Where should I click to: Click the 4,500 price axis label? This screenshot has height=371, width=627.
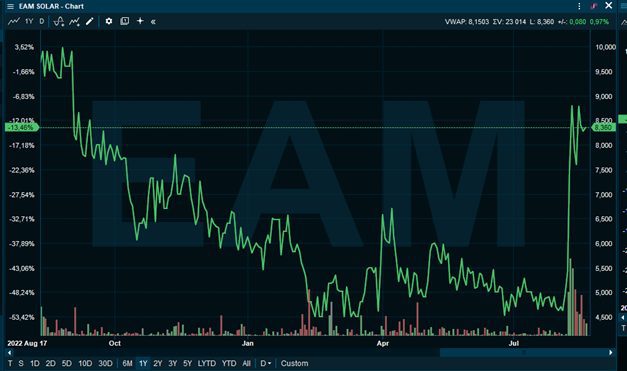(604, 317)
